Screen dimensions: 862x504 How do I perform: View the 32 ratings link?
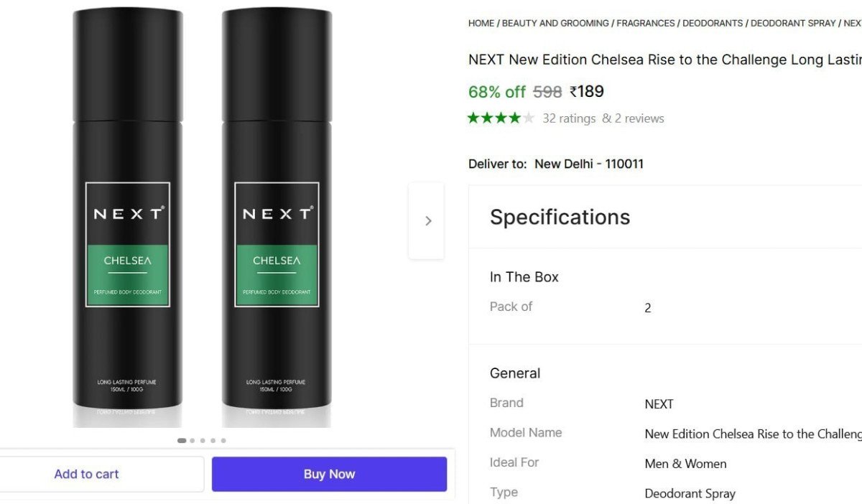(569, 118)
